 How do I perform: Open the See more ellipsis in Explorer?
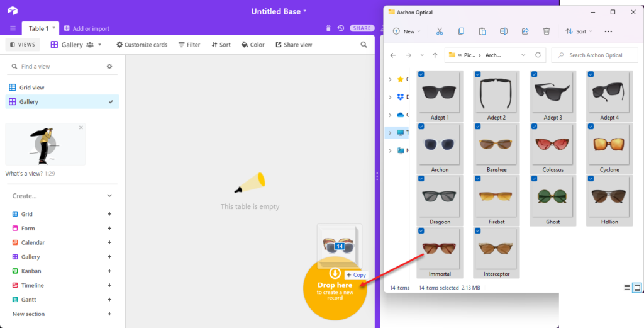click(608, 31)
